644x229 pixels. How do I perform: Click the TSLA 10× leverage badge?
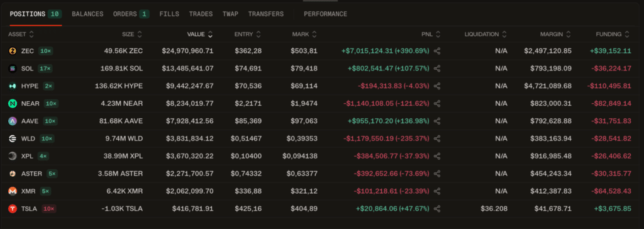tap(49, 209)
